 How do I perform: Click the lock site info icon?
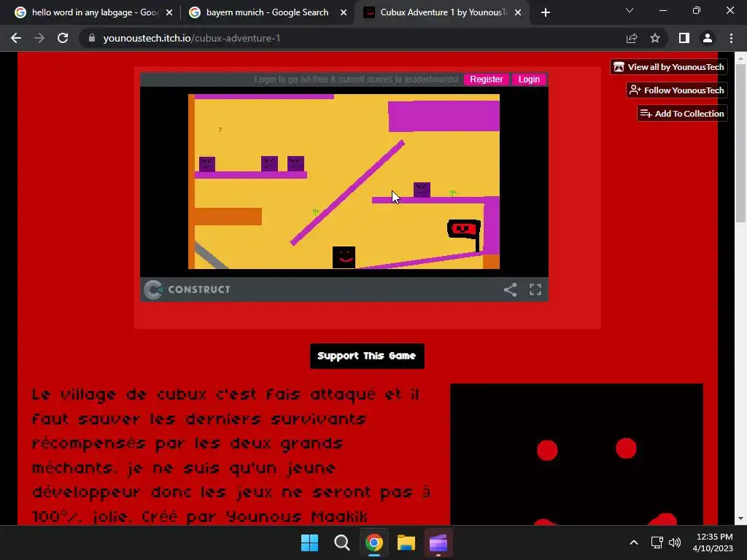click(92, 38)
